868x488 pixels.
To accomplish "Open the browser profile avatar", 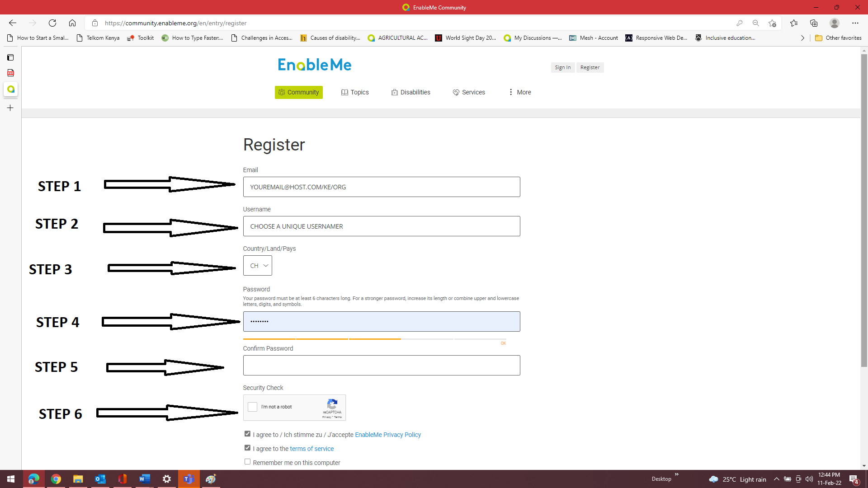I will coord(835,23).
